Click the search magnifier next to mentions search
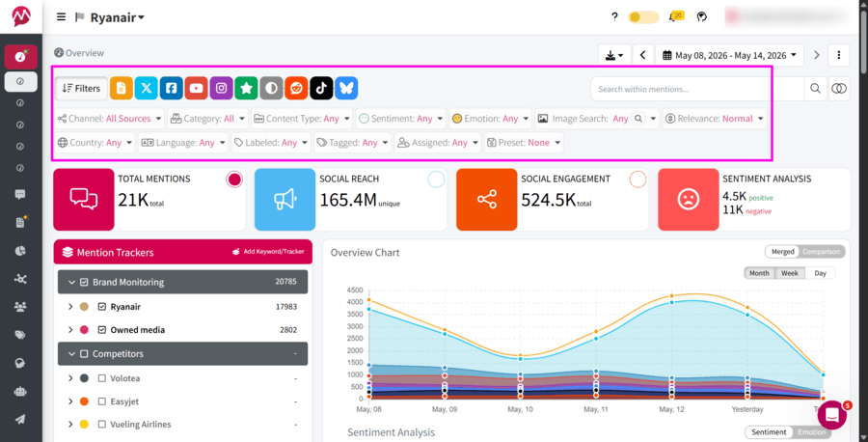The image size is (868, 442). point(815,89)
